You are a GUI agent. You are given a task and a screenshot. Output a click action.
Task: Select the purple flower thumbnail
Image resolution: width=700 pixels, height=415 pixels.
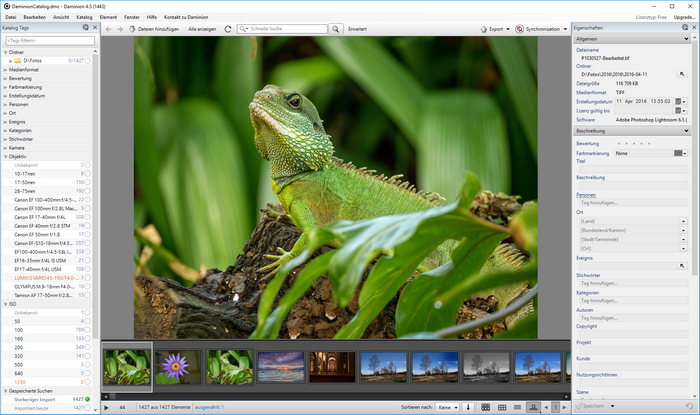point(178,367)
